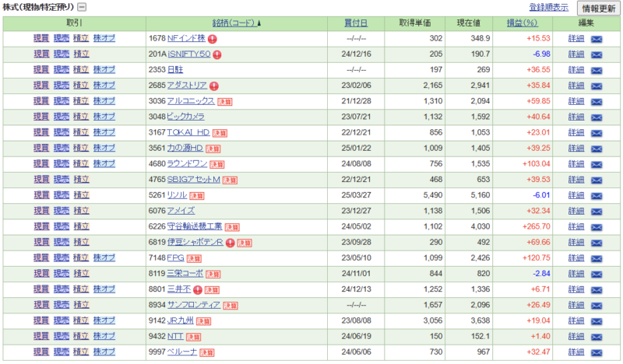
Task: Open 詳細 for FPG
Action: click(576, 257)
